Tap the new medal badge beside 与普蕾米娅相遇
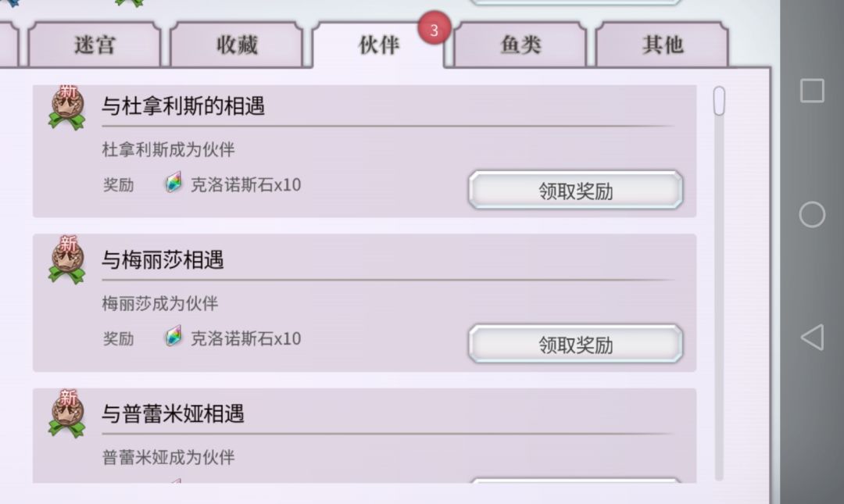The width and height of the screenshot is (844, 504). click(x=67, y=413)
